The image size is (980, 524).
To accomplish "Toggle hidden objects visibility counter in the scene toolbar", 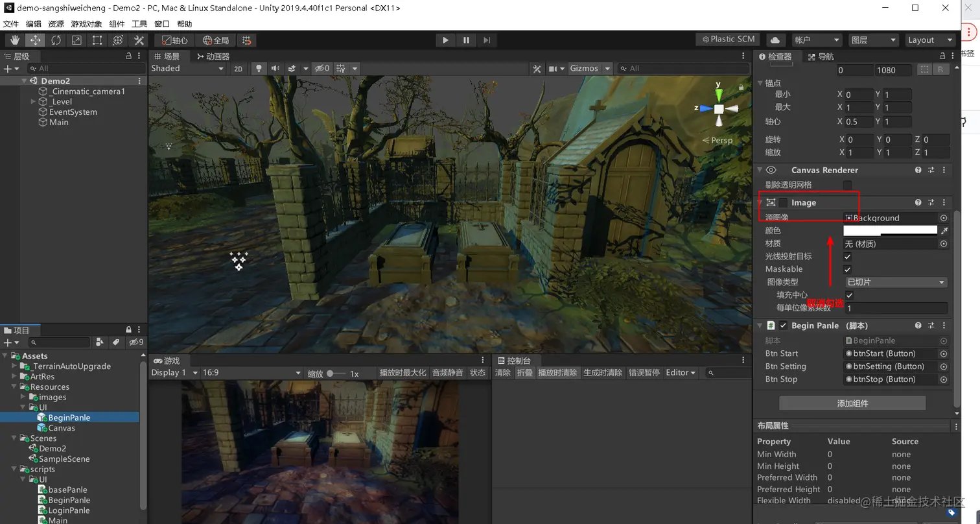I will (322, 68).
